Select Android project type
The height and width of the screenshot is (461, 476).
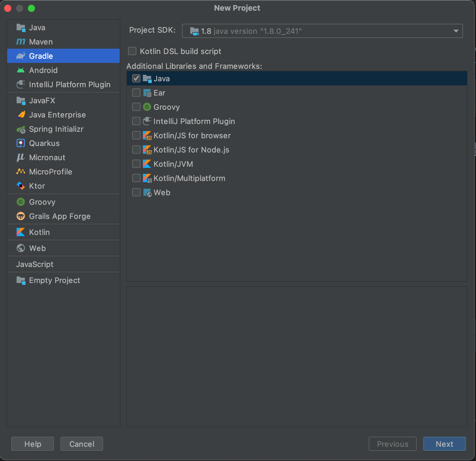point(63,70)
